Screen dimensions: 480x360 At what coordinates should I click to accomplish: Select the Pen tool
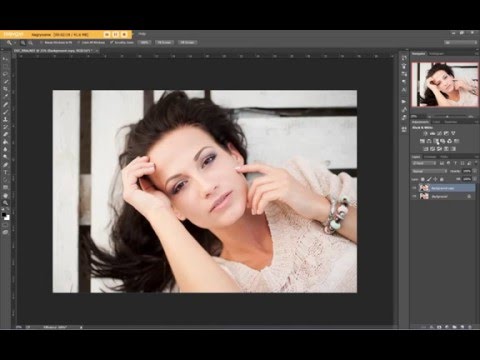click(5, 165)
